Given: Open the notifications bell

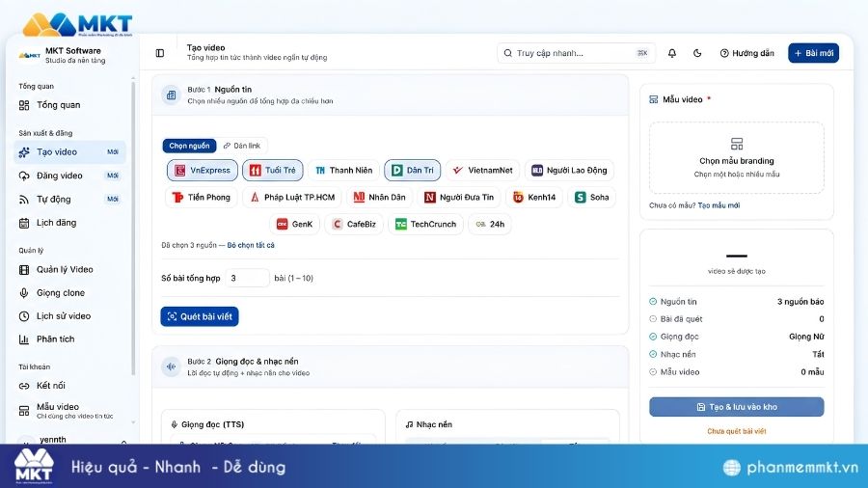Looking at the screenshot, I should click(x=672, y=53).
